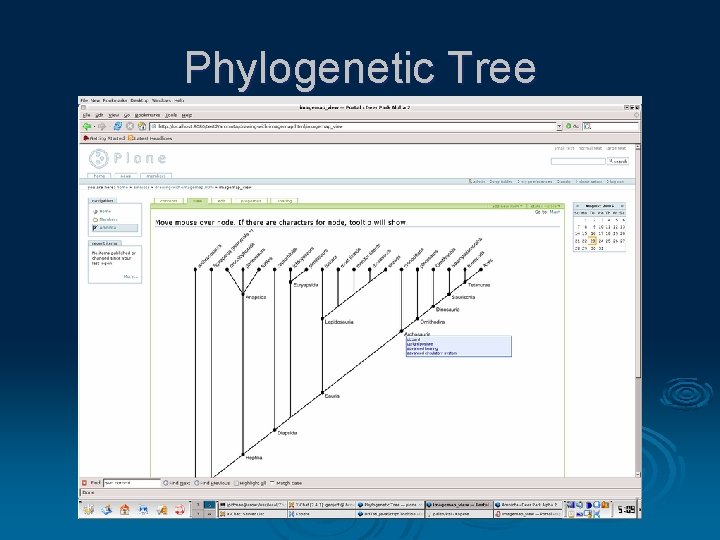Open the browser Tools menu

pyautogui.click(x=171, y=115)
